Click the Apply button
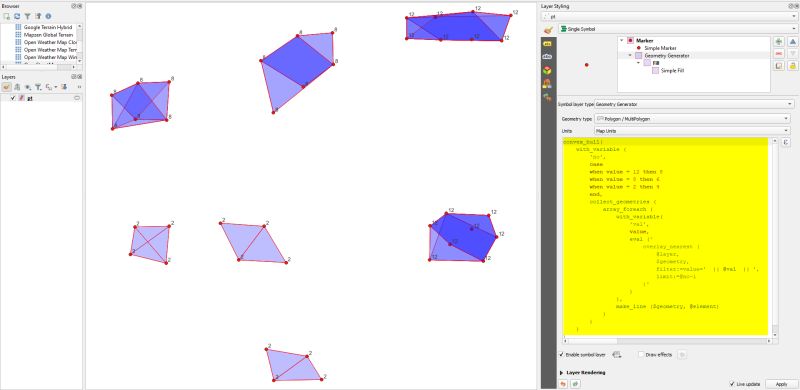Image resolution: width=800 pixels, height=390 pixels. point(781,383)
